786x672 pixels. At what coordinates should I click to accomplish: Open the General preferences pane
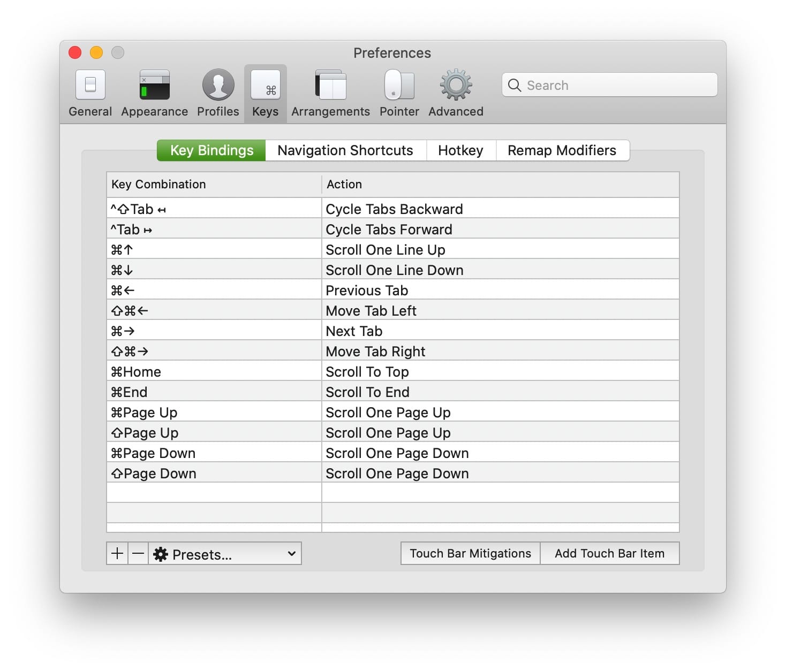pyautogui.click(x=90, y=93)
